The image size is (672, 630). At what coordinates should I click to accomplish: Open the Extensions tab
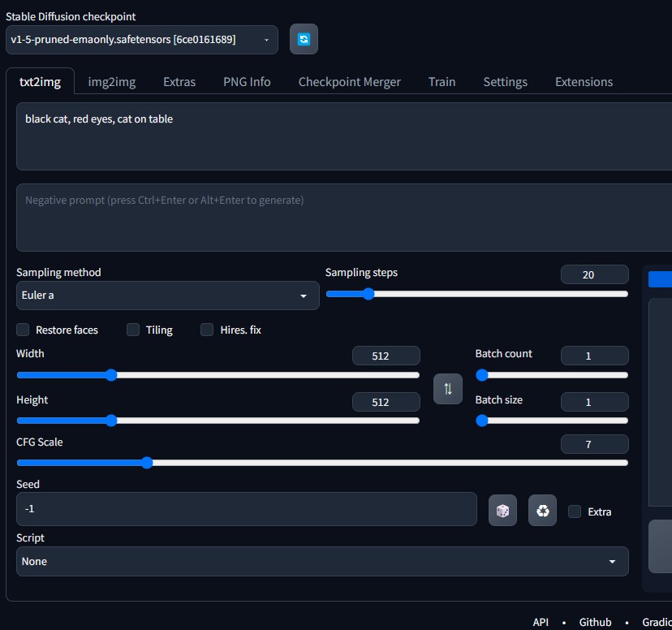(x=584, y=81)
